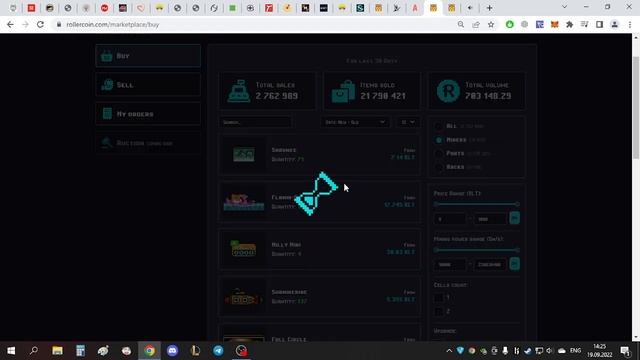The width and height of the screenshot is (640, 360).
Task: Check the cells count 2 checkbox
Action: tap(439, 311)
